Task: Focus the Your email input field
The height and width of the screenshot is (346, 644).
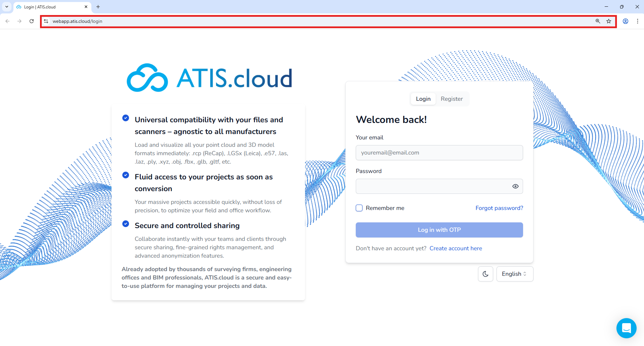Action: 439,153
